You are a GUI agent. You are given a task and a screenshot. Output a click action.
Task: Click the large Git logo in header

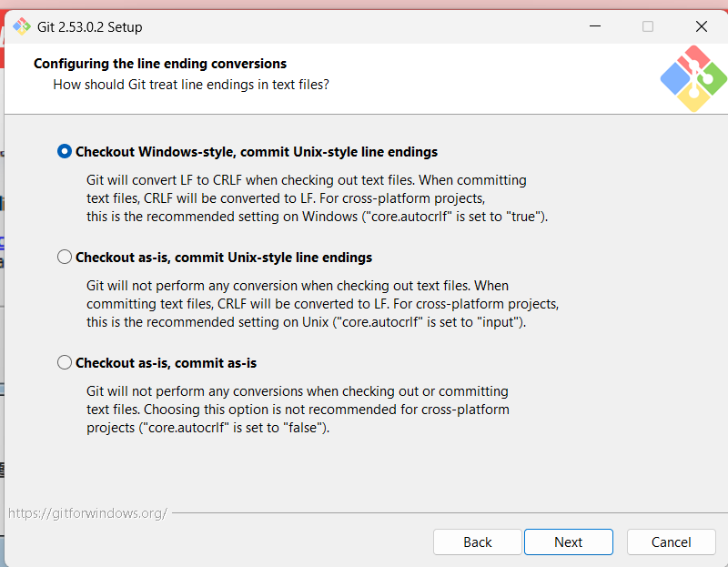click(x=693, y=78)
